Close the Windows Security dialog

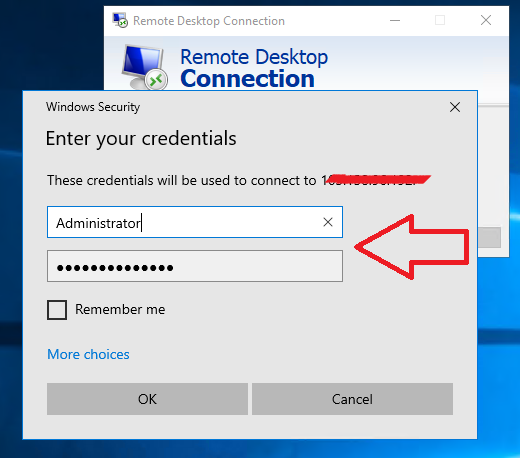[455, 107]
